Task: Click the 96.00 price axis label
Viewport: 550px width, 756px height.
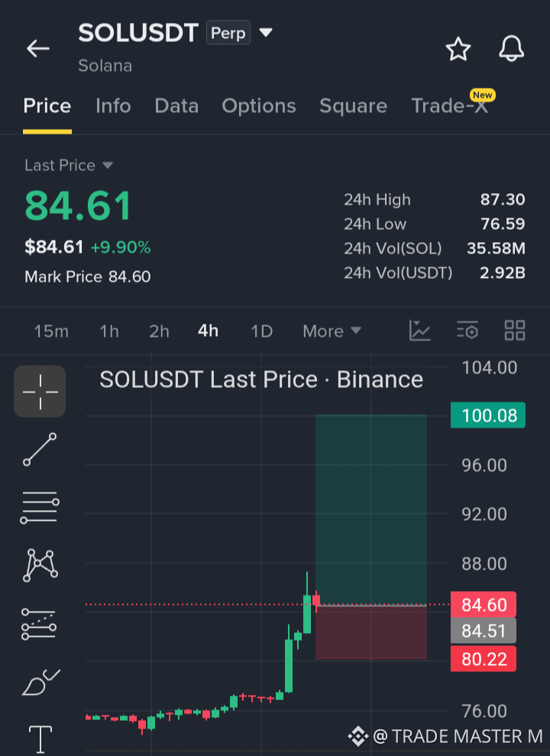Action: click(x=484, y=465)
